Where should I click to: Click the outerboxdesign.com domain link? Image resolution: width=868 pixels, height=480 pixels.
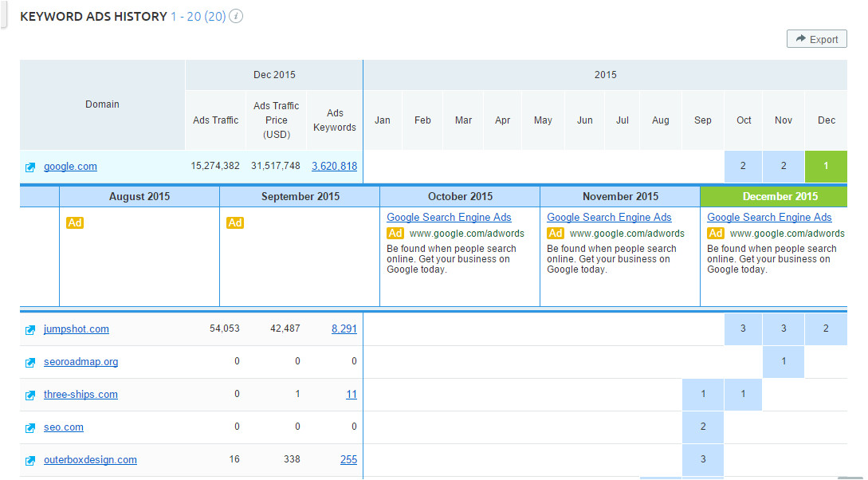click(90, 460)
